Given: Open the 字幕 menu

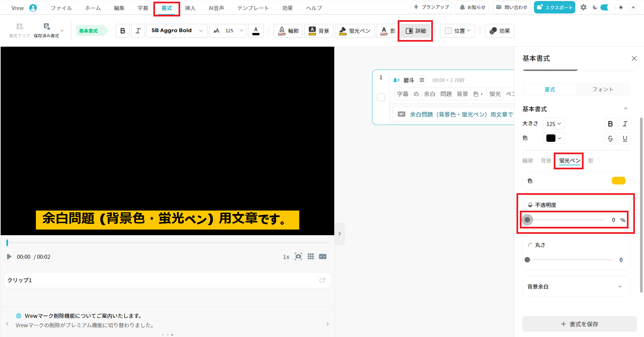Looking at the screenshot, I should (x=143, y=8).
